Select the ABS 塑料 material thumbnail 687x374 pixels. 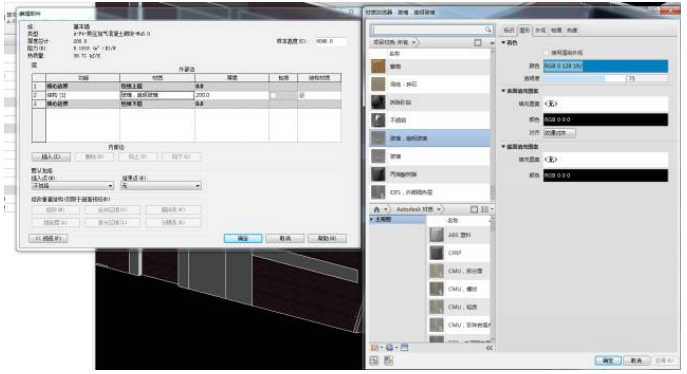point(436,235)
